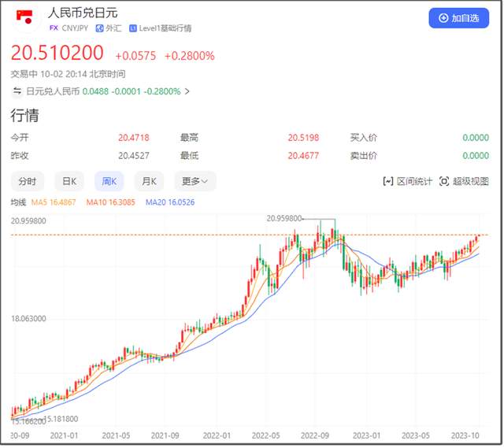The image size is (504, 448).
Task: Click the 20.959800 high price marker
Action: 285,218
